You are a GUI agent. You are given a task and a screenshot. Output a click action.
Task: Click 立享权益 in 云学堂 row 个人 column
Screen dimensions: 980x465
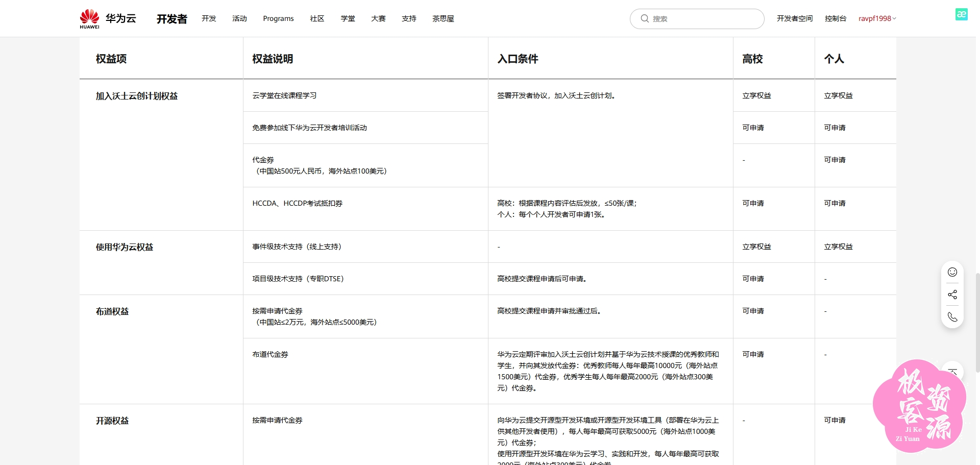pos(838,95)
